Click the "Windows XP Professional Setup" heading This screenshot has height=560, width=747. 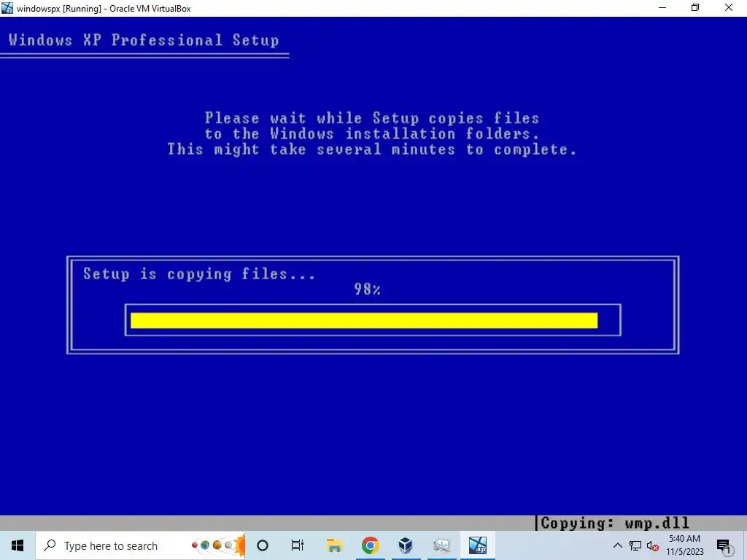[144, 40]
